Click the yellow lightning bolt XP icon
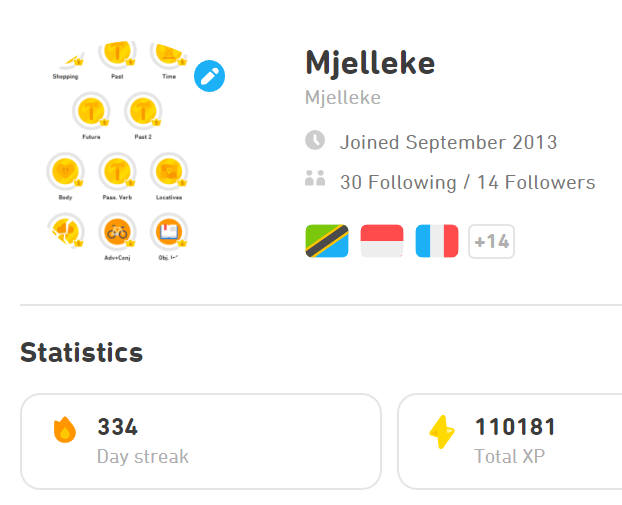622x505 pixels. click(442, 432)
